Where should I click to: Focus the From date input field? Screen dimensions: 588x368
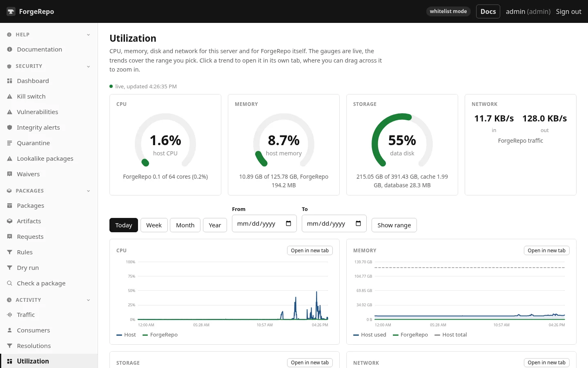[x=264, y=224]
